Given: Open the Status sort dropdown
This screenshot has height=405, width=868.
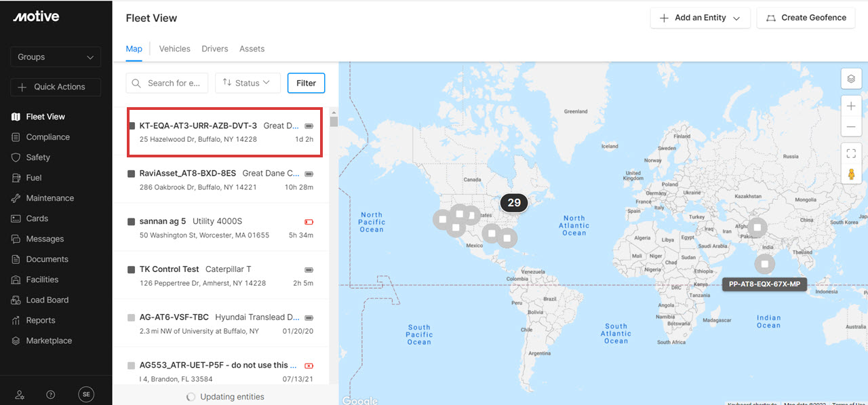Looking at the screenshot, I should tap(246, 83).
